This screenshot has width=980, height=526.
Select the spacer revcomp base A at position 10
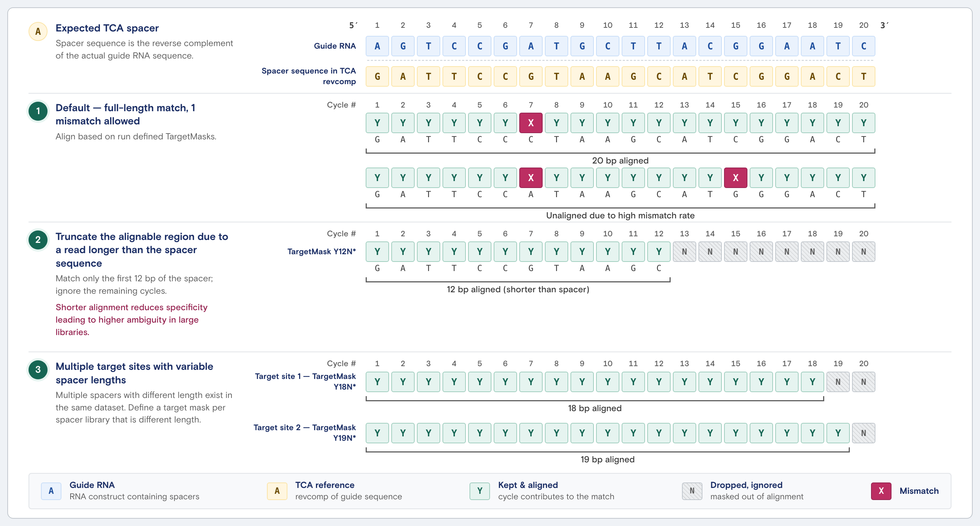[x=607, y=76]
